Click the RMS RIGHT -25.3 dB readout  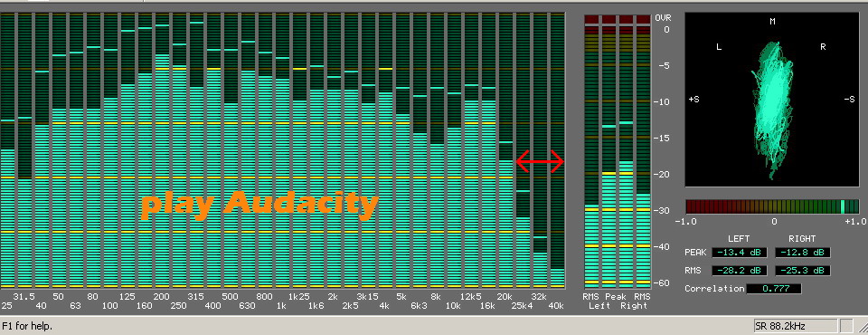803,271
